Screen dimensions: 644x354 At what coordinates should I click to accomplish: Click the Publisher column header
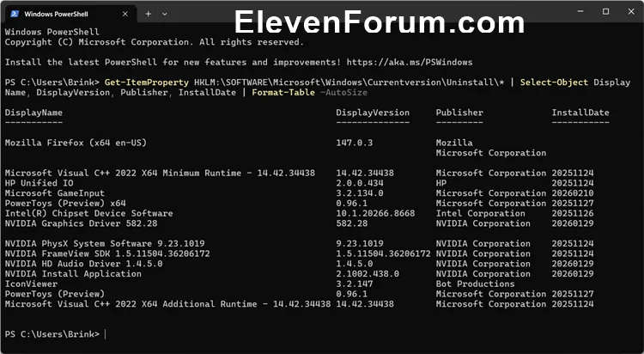pos(459,113)
